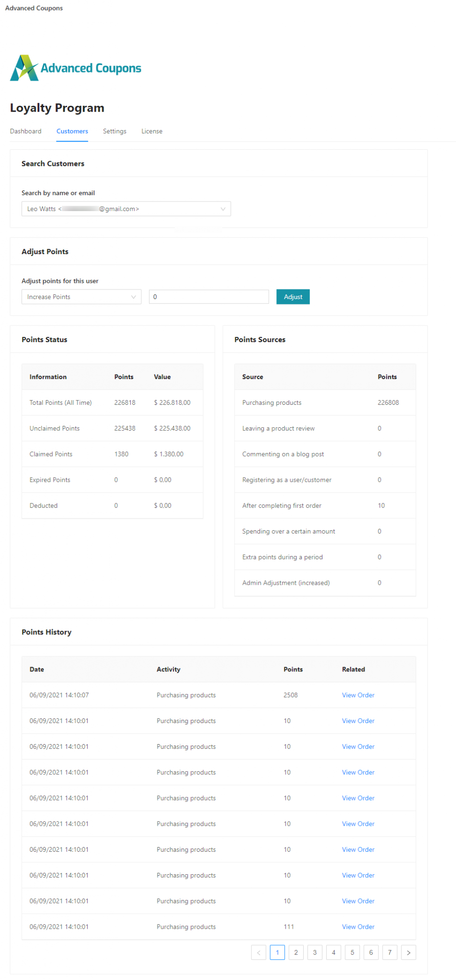Go to page 4 of Points History
The height and width of the screenshot is (980, 456).
[x=333, y=952]
